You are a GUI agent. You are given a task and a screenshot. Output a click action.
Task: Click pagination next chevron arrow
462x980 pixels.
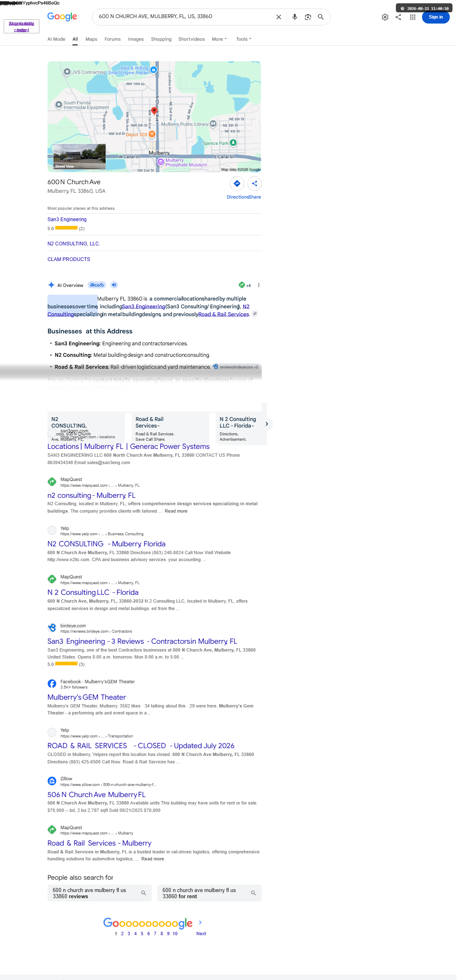pyautogui.click(x=200, y=922)
